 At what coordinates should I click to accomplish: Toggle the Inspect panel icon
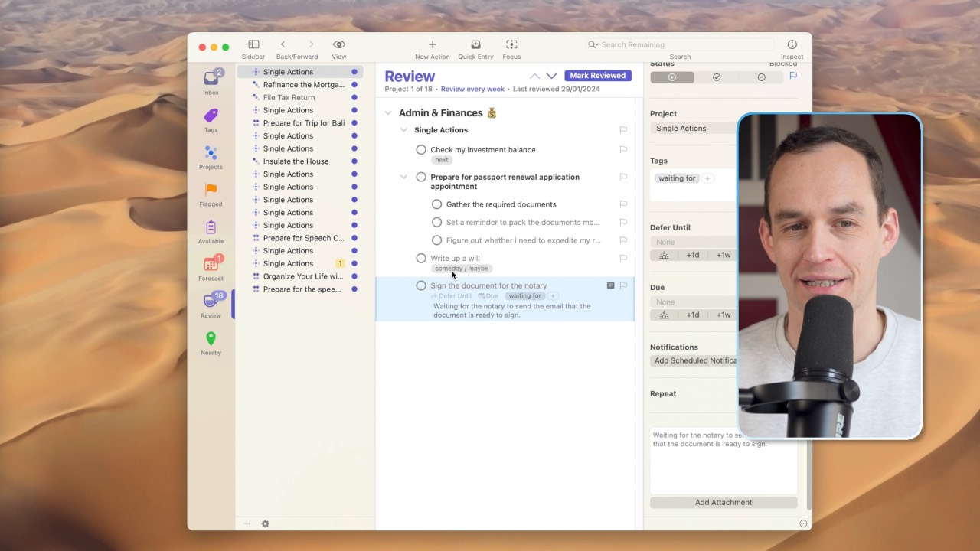[x=792, y=44]
